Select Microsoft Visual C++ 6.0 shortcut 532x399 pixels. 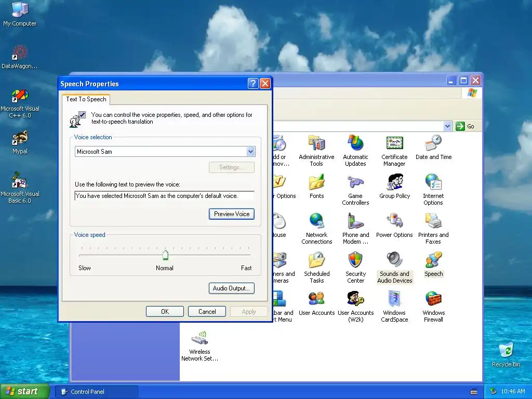20,103
